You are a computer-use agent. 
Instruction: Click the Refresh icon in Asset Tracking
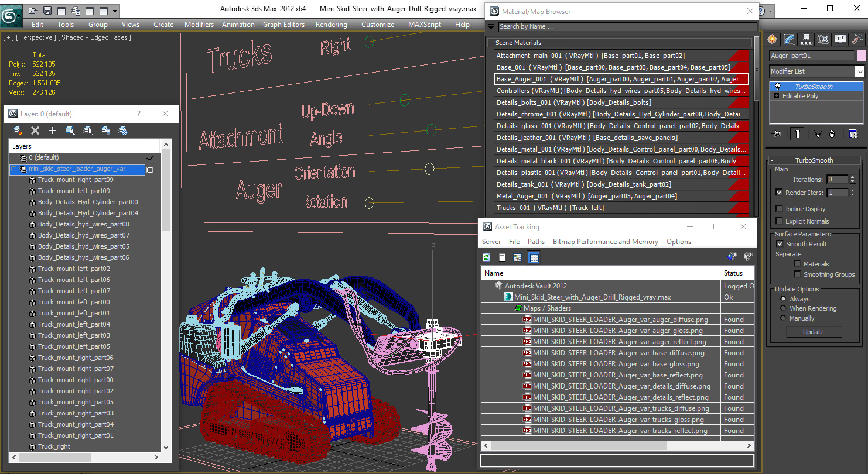[x=486, y=257]
